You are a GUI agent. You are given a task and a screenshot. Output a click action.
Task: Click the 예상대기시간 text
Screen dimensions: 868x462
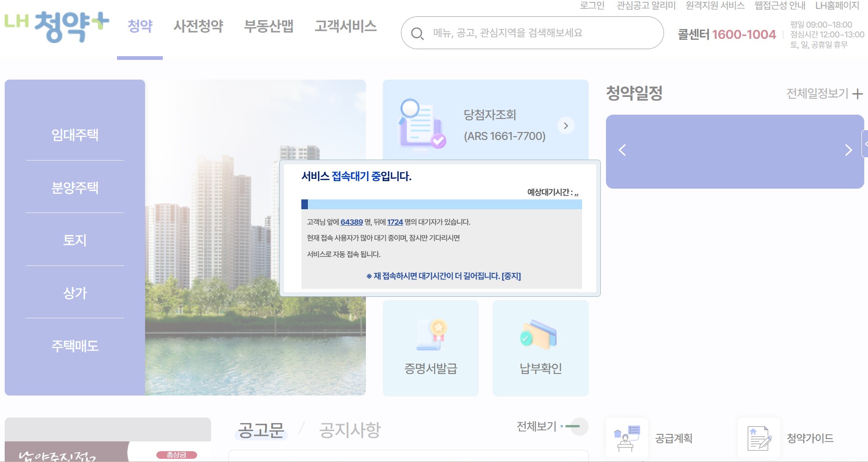[553, 192]
